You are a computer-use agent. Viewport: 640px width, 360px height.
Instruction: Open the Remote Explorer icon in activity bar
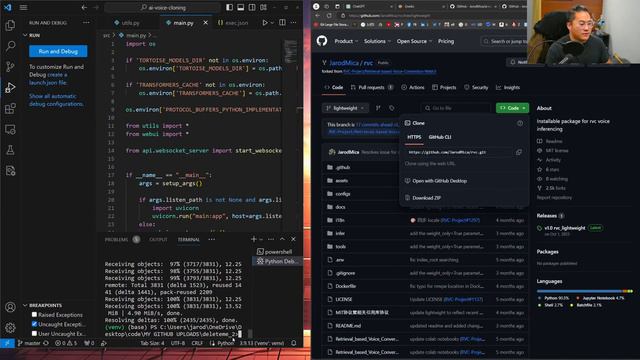coord(10,129)
